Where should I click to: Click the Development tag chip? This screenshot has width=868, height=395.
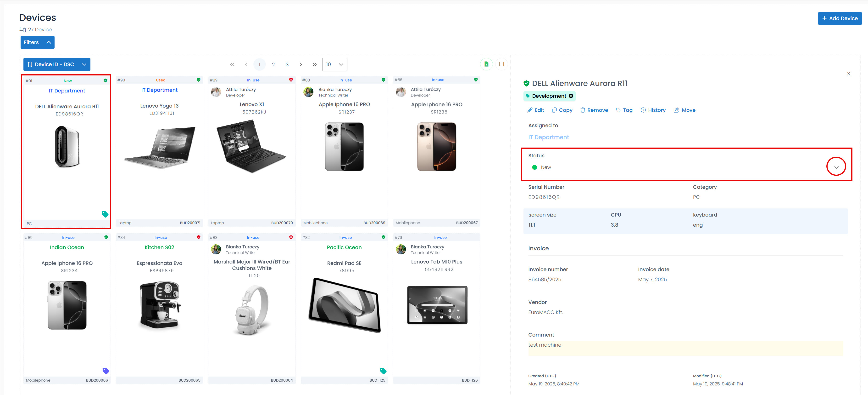coord(549,96)
